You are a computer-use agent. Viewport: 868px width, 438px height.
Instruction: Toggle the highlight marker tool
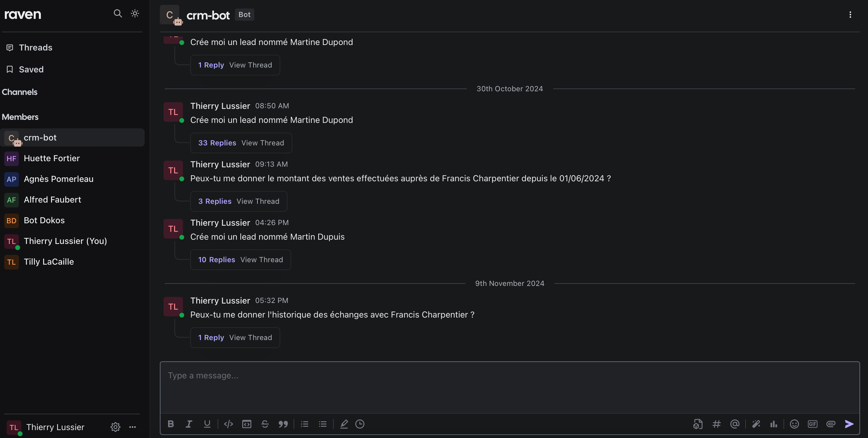(344, 424)
